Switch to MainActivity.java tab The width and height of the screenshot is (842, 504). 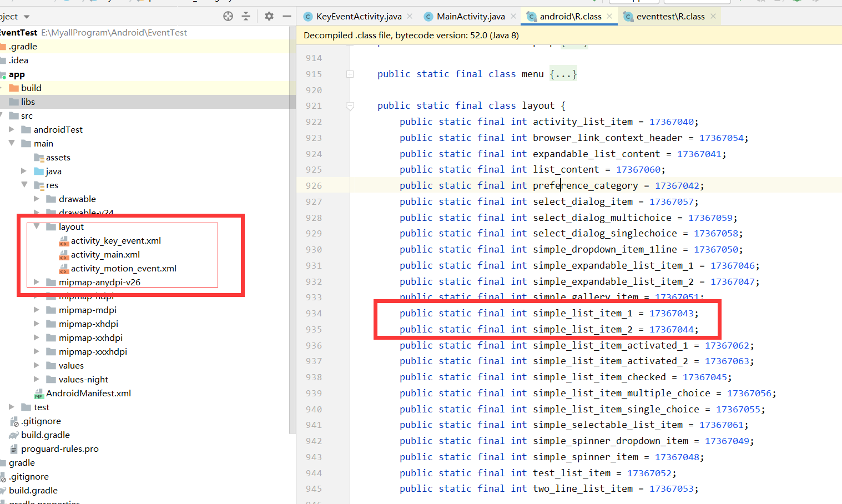[x=471, y=16]
